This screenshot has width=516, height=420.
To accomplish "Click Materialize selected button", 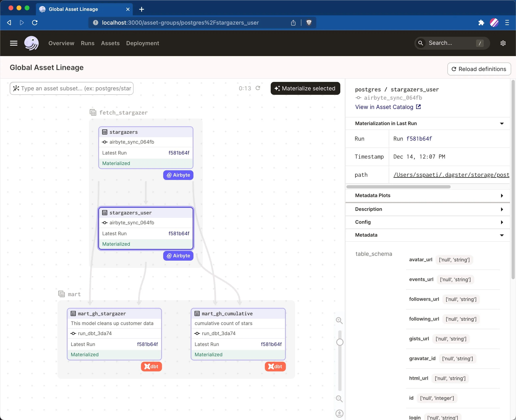I will [305, 88].
